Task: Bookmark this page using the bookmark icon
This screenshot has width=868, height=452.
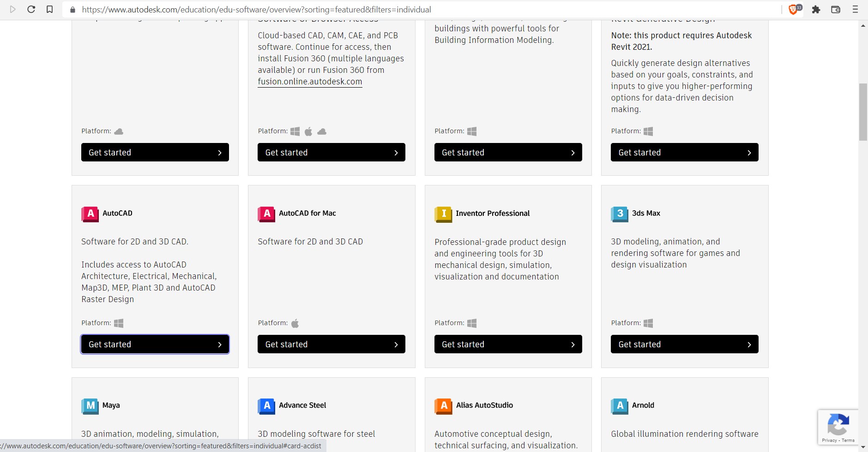Action: click(x=50, y=9)
